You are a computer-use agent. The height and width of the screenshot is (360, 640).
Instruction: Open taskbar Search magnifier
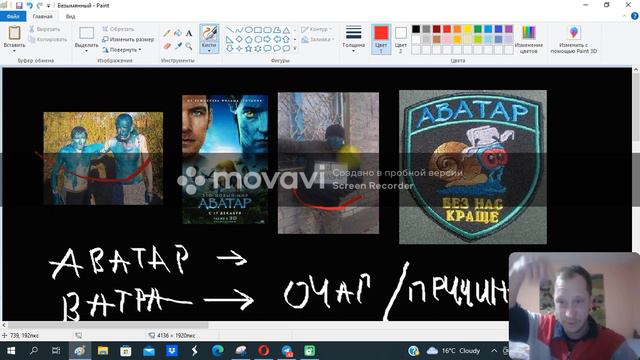[34, 351]
